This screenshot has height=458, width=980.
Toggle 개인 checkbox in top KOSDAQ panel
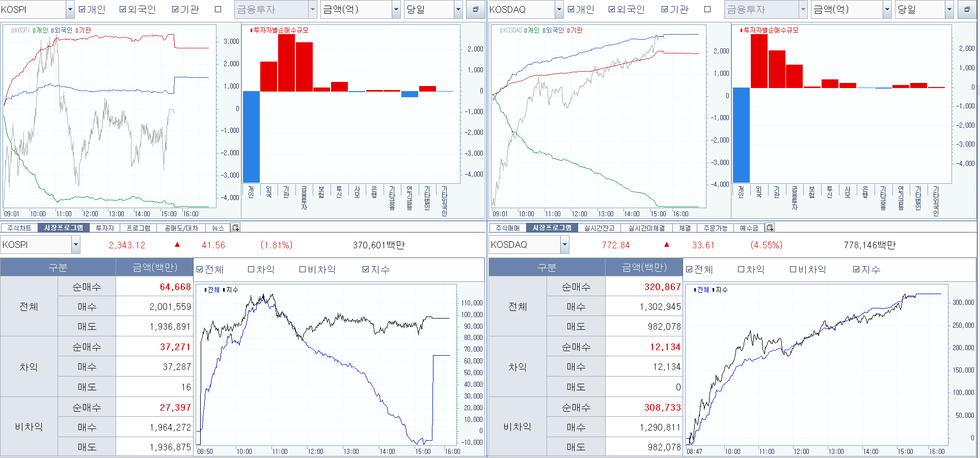[571, 9]
